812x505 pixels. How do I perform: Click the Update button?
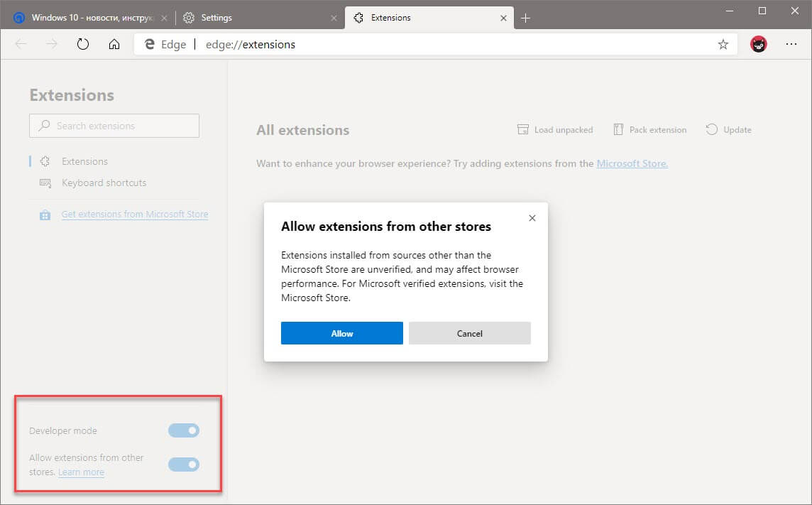coord(729,129)
